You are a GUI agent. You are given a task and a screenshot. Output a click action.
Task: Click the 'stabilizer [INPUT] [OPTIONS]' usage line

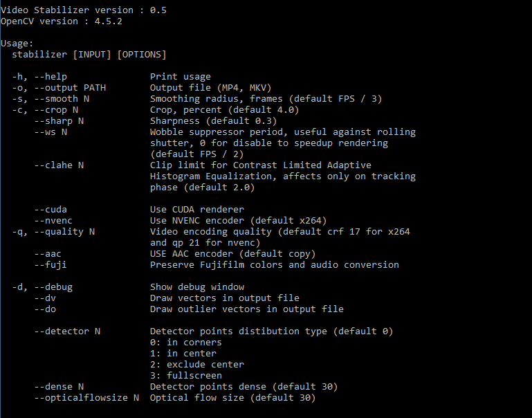89,55
